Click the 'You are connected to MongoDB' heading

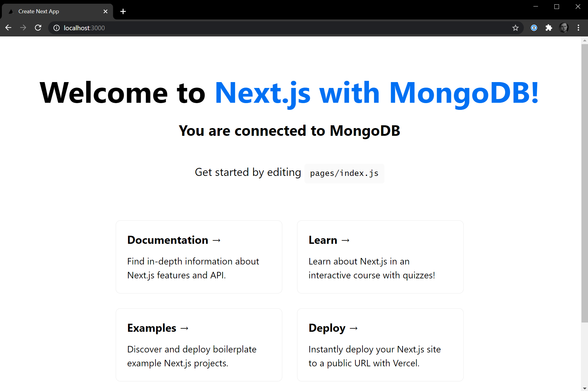[289, 131]
